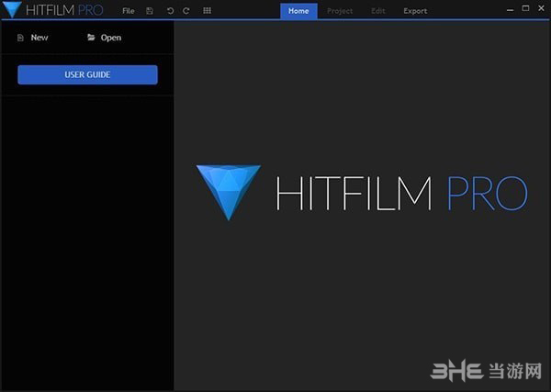551x392 pixels.
Task: Minimize the HitFilm Pro window
Action: (x=511, y=10)
